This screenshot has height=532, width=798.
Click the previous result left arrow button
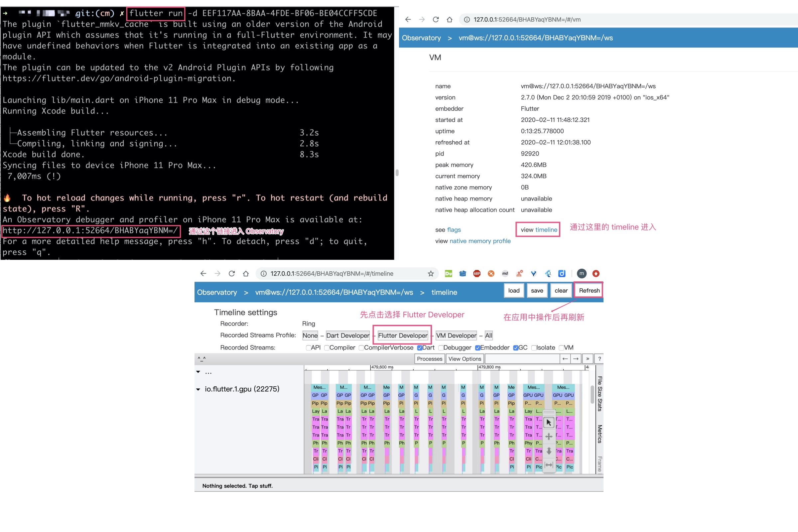(565, 359)
